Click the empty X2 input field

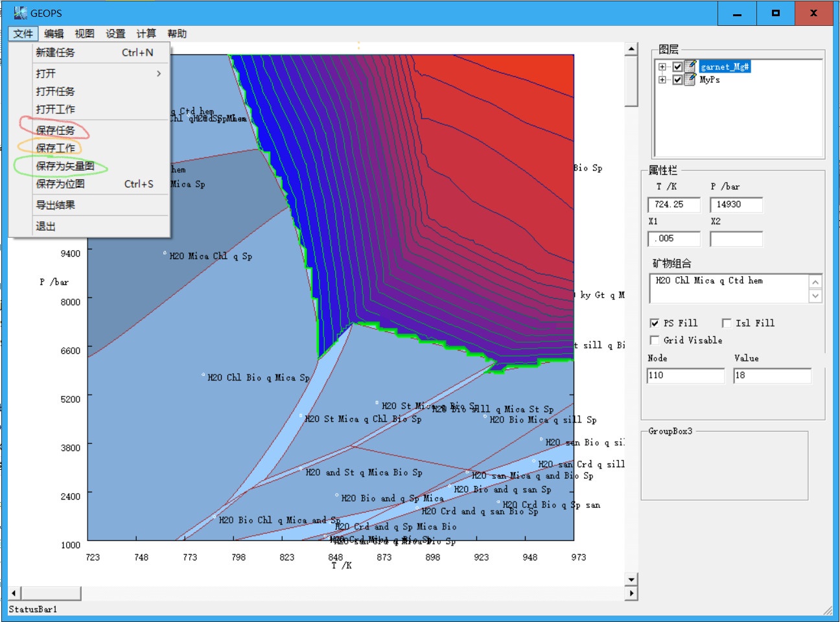pos(736,239)
